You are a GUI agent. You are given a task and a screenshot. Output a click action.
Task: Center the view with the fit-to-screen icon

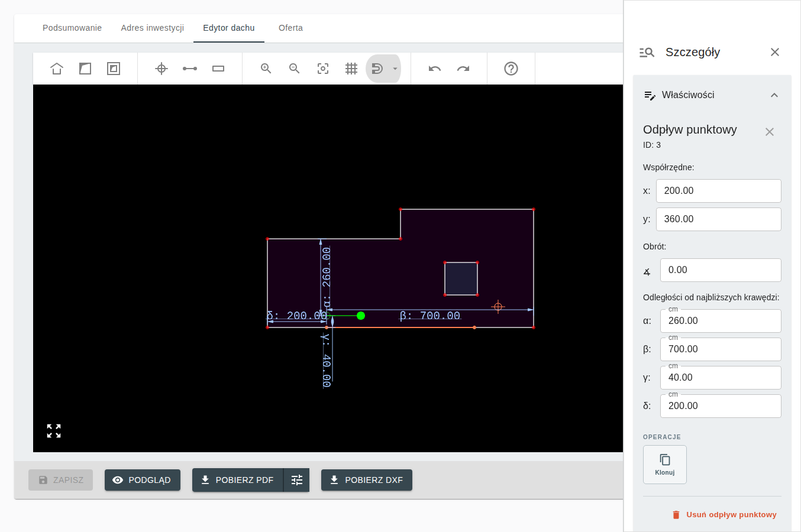[x=323, y=69]
